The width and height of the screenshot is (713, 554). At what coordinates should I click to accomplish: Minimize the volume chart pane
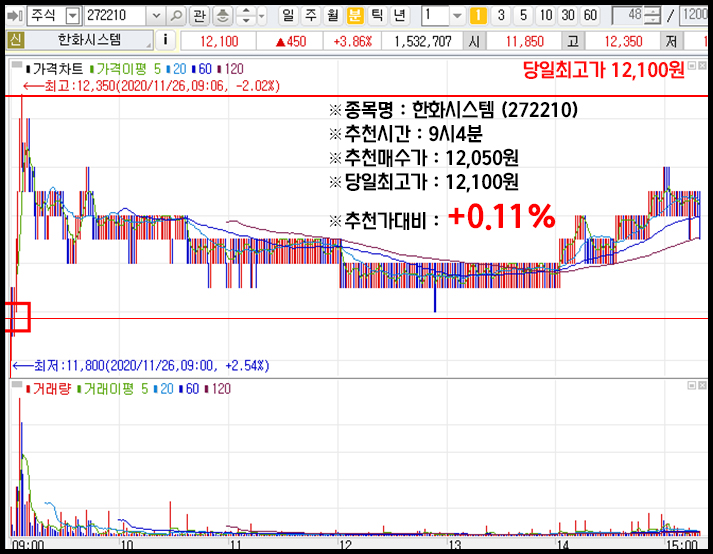692,385
